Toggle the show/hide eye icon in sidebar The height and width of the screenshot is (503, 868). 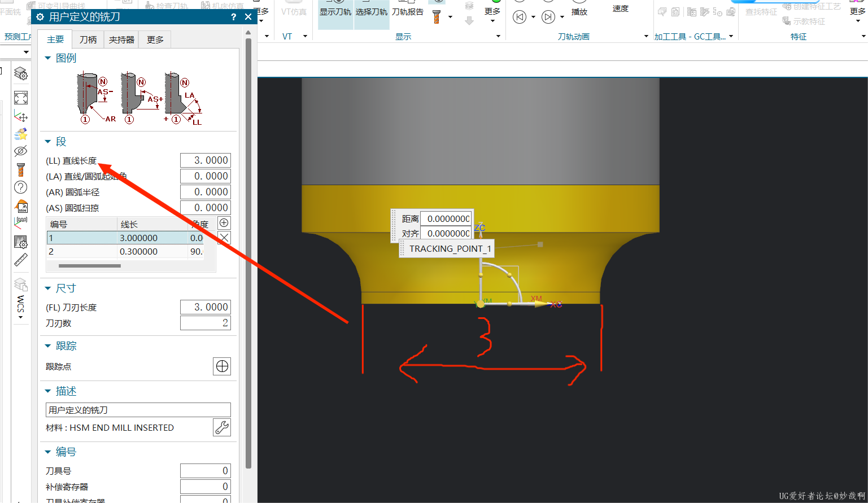click(x=20, y=151)
